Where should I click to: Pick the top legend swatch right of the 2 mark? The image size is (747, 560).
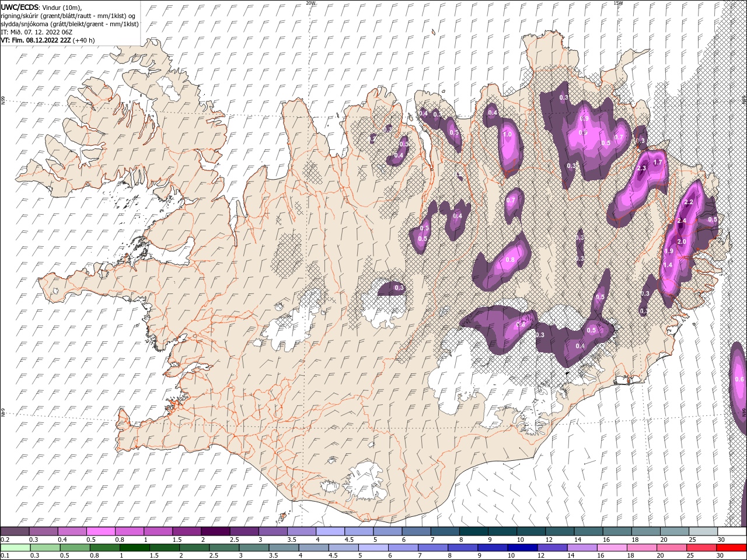(215, 531)
